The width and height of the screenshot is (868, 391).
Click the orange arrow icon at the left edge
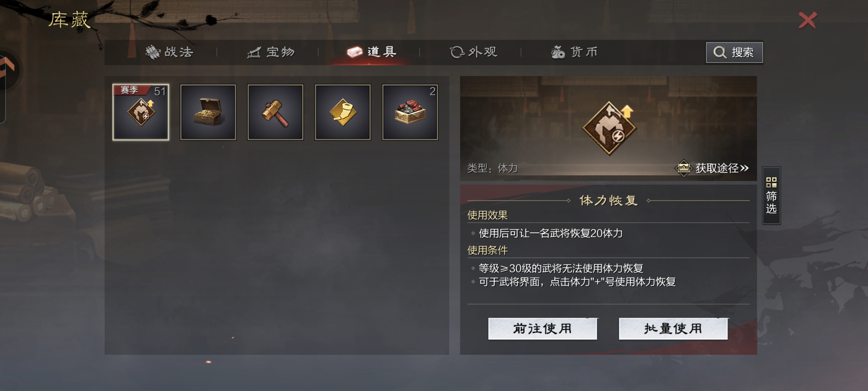pyautogui.click(x=7, y=67)
